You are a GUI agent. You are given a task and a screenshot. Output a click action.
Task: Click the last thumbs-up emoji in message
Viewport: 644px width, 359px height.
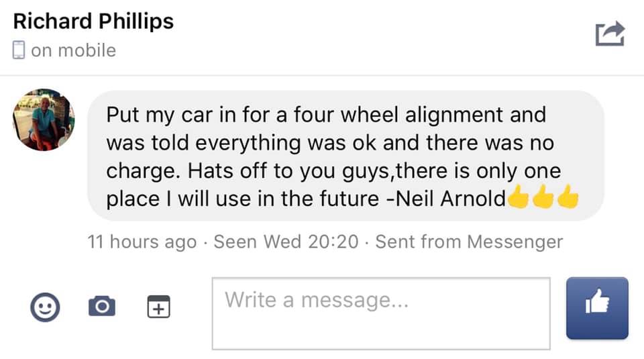(568, 199)
